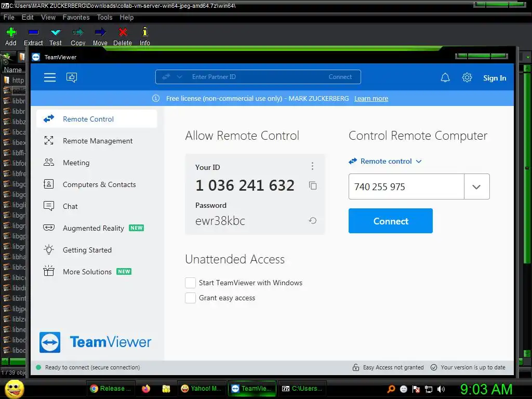The height and width of the screenshot is (399, 532).
Task: Open Computers & Contacts
Action: coord(96,184)
